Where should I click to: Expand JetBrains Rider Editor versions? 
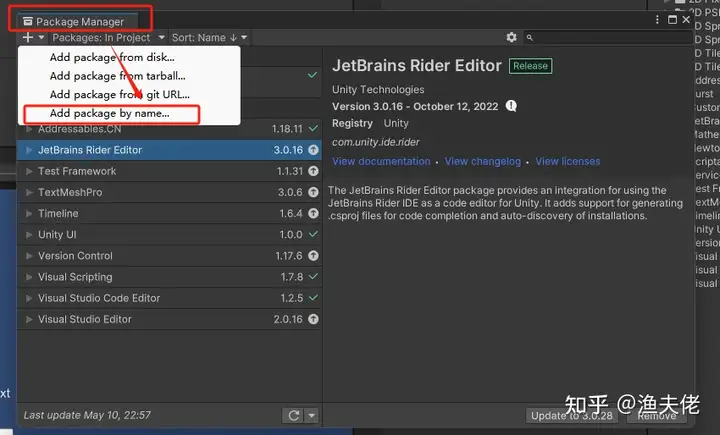coord(29,150)
